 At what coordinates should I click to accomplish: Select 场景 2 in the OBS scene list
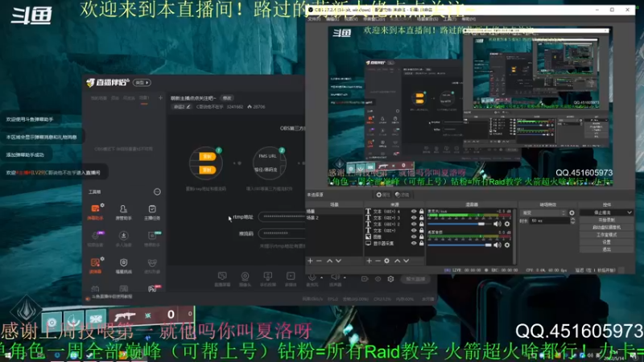point(334,217)
